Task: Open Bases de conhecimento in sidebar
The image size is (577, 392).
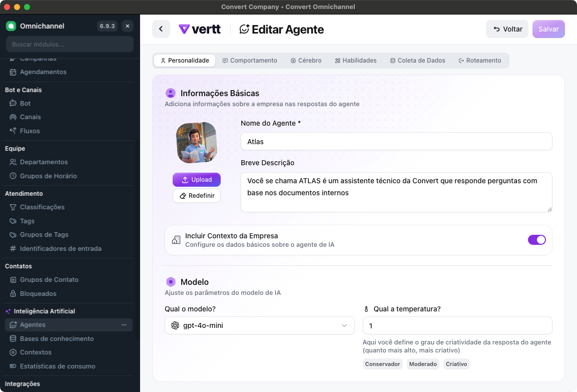Action: coord(57,338)
